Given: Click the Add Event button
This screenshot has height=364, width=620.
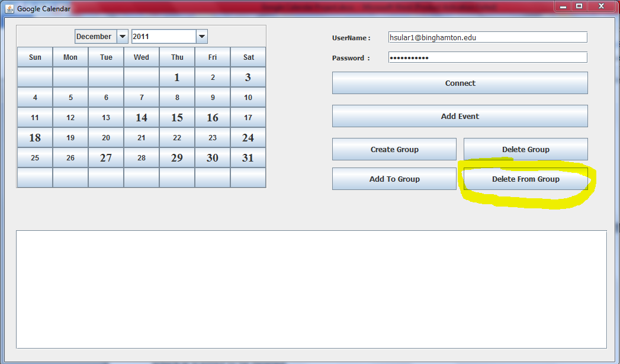Looking at the screenshot, I should pyautogui.click(x=460, y=116).
